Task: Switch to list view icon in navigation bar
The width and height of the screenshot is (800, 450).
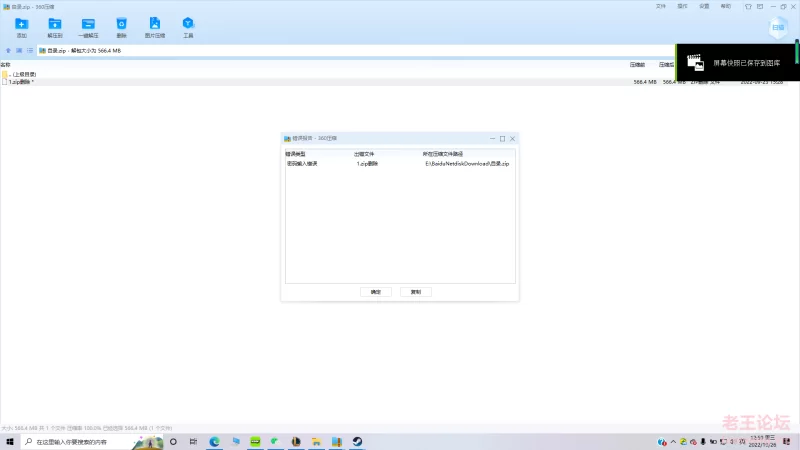Action: [30, 51]
